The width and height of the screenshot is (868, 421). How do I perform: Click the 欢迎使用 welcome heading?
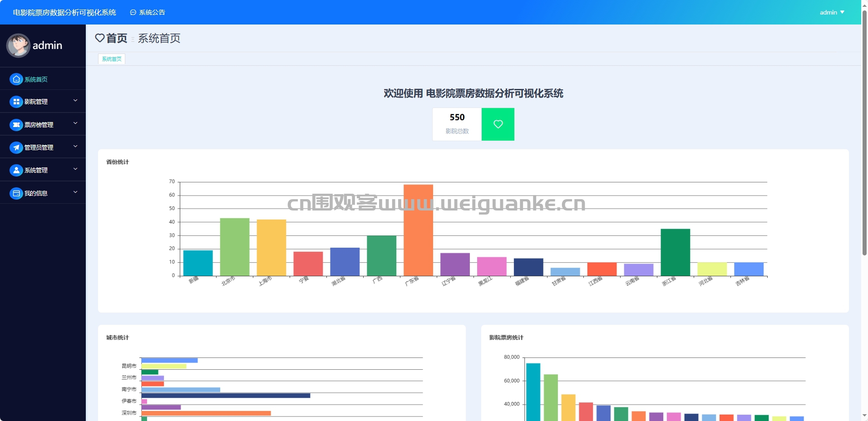click(x=473, y=93)
